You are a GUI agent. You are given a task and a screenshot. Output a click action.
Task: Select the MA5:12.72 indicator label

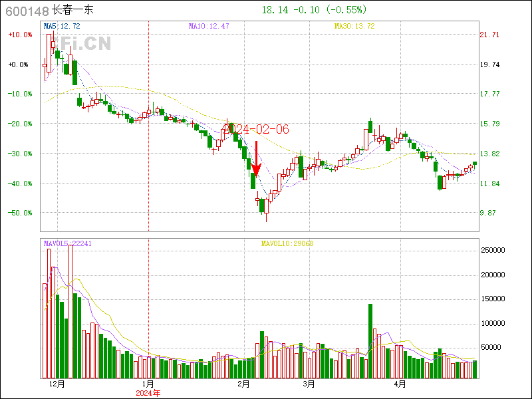click(61, 26)
